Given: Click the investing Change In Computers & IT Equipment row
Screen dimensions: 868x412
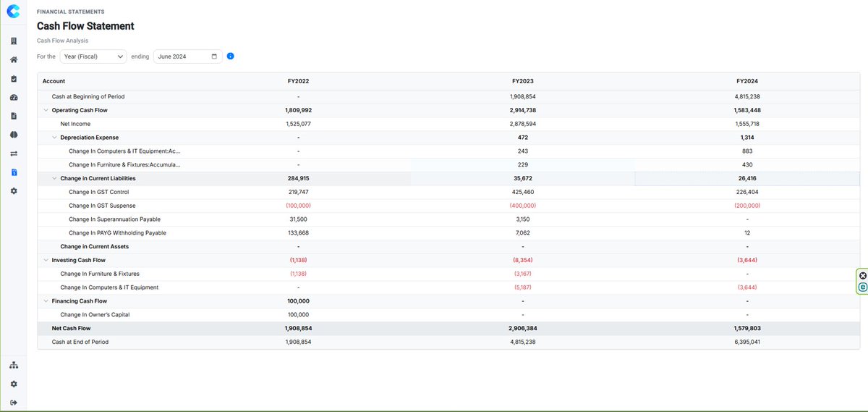Looking at the screenshot, I should point(448,287).
